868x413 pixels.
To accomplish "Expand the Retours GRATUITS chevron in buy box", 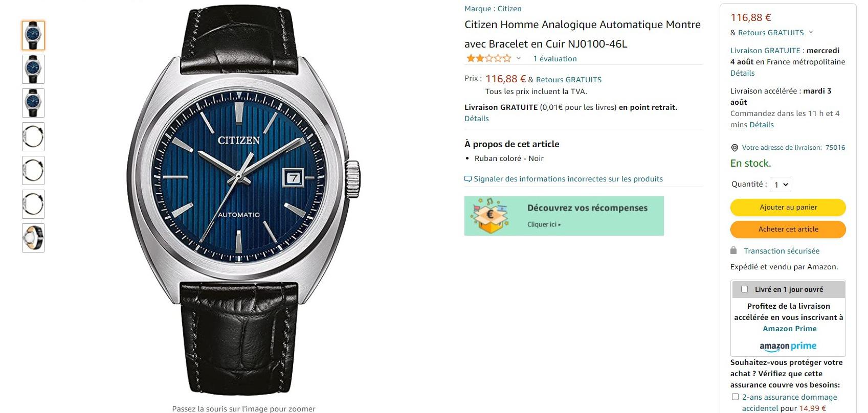I will pos(811,32).
